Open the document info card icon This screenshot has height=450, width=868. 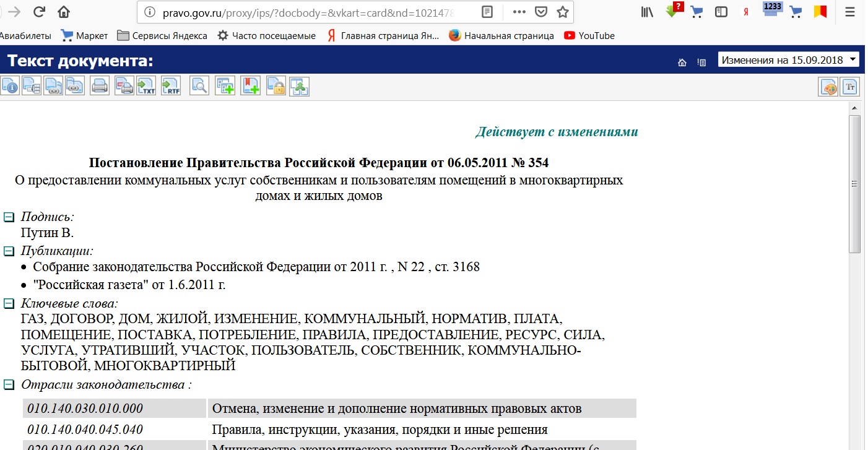(9, 86)
